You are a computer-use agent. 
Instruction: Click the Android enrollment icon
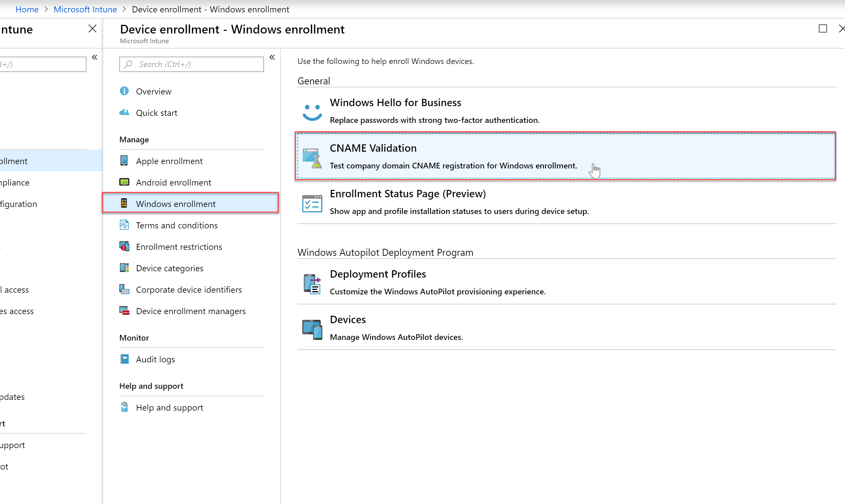click(x=124, y=182)
